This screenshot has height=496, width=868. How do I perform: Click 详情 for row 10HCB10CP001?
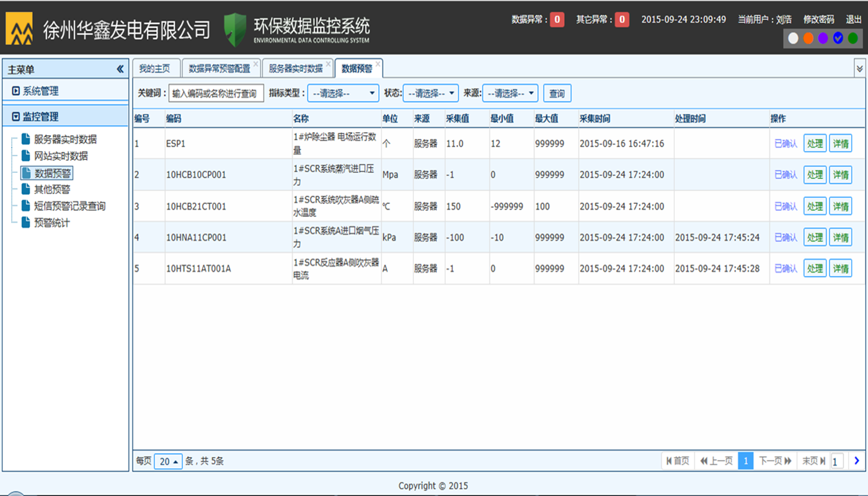pos(841,175)
